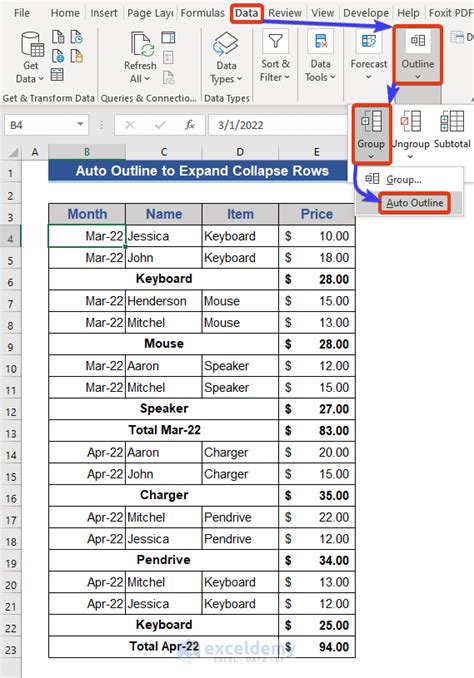Open the Data Types gallery
474x678 pixels.
(x=226, y=58)
